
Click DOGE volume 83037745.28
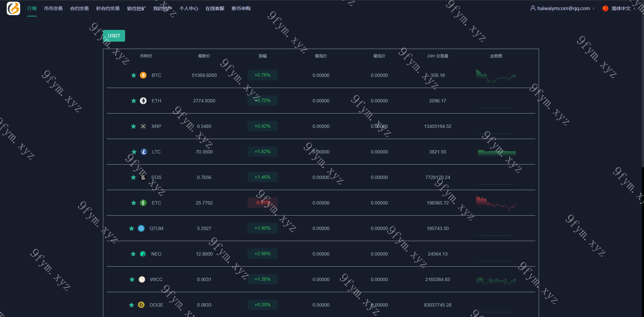coord(438,305)
